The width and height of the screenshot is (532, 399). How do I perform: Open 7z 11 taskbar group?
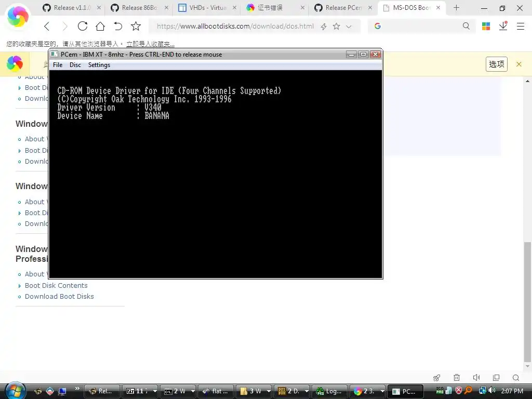point(140,391)
